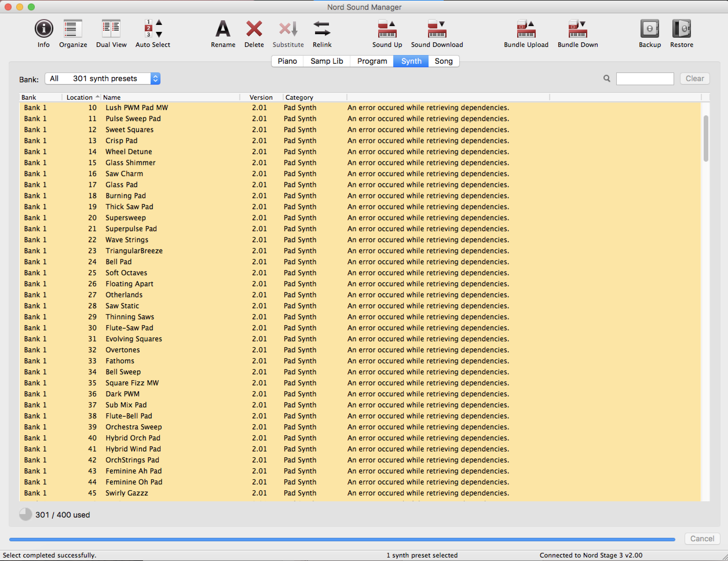Select the Orchestra Sweep preset

coord(360,427)
